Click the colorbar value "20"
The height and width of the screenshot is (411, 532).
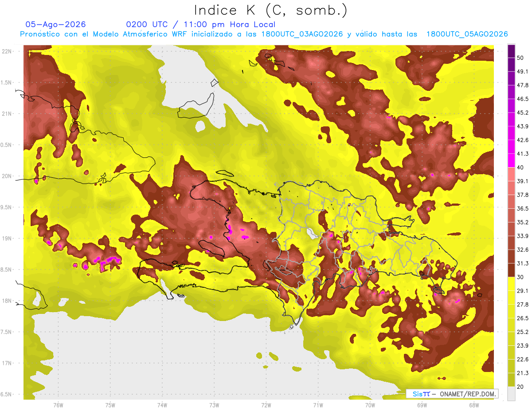point(520,387)
